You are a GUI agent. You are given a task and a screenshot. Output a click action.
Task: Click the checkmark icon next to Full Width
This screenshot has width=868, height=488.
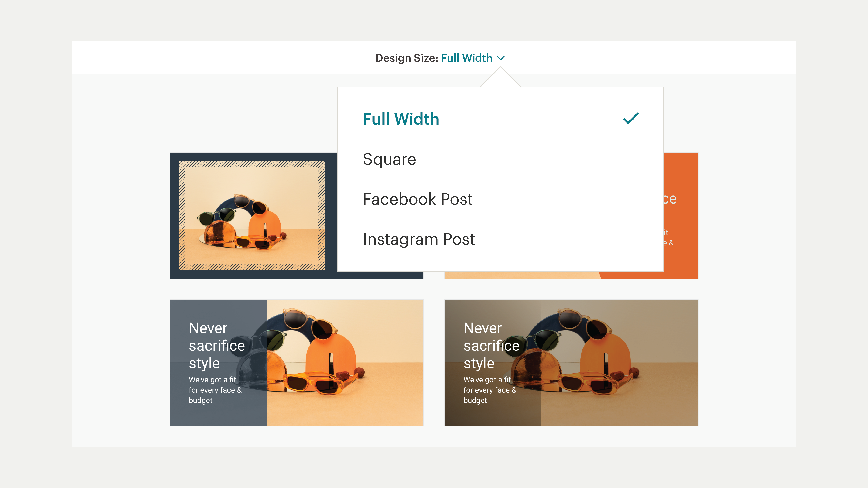pos(631,119)
